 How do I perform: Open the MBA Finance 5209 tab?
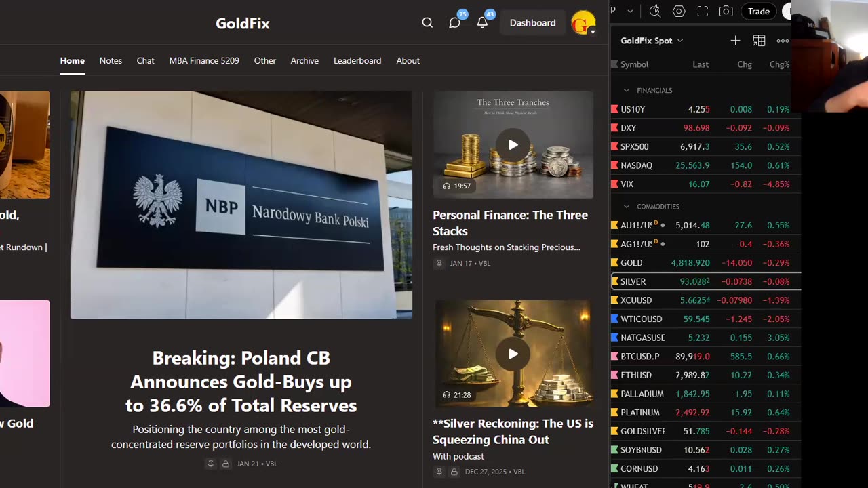(x=204, y=60)
